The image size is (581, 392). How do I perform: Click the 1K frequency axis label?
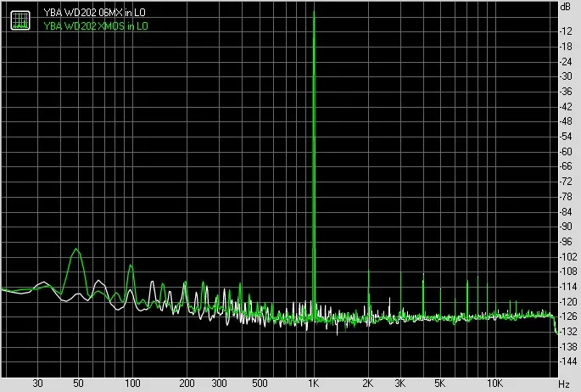tap(314, 384)
